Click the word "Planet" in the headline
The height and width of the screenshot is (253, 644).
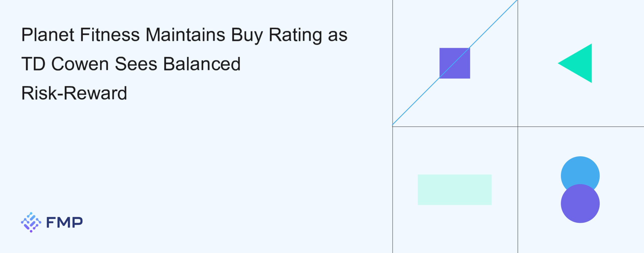point(48,35)
